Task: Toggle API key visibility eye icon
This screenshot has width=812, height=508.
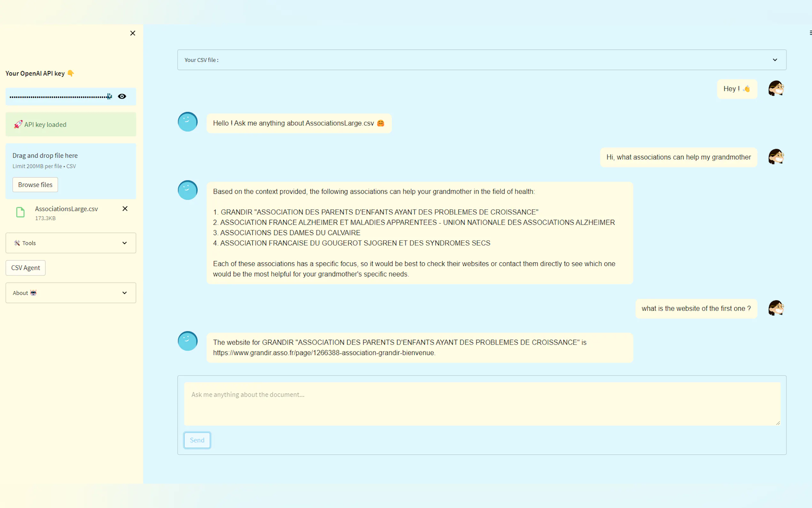Action: click(x=122, y=96)
